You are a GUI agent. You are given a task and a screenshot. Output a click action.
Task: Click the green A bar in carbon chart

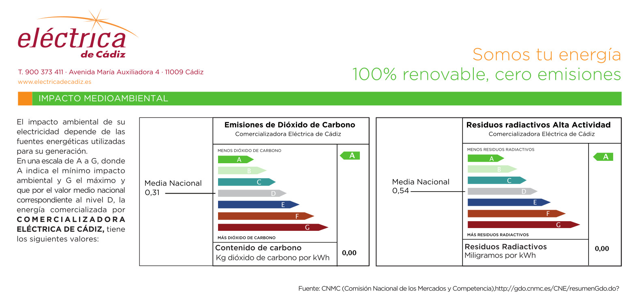236,160
